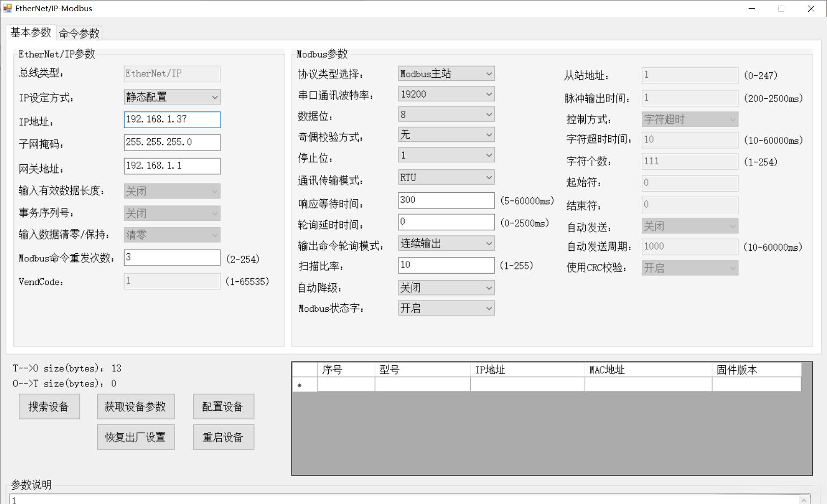Open the IP设定方式 dropdown
The height and width of the screenshot is (504, 827).
pyautogui.click(x=172, y=97)
